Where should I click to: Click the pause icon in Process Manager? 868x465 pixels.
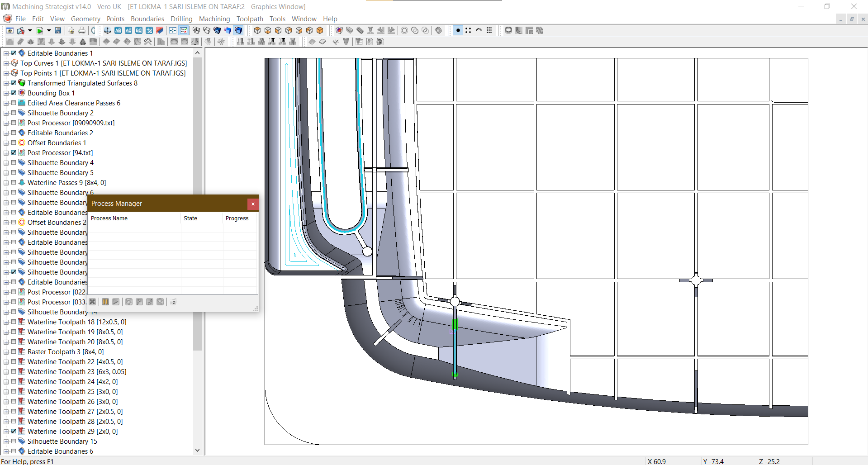pyautogui.click(x=105, y=302)
